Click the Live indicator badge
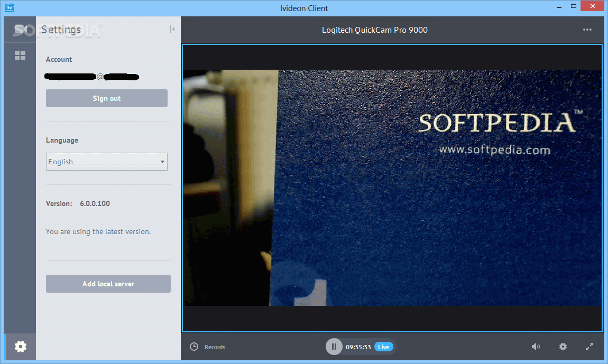 (383, 347)
